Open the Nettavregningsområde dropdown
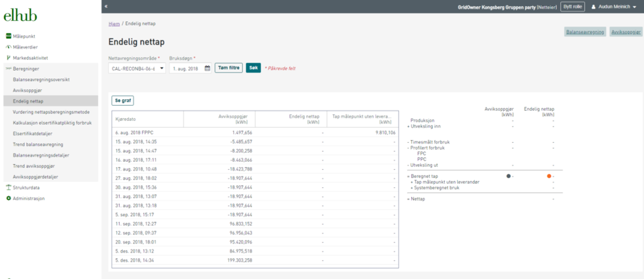 (137, 68)
